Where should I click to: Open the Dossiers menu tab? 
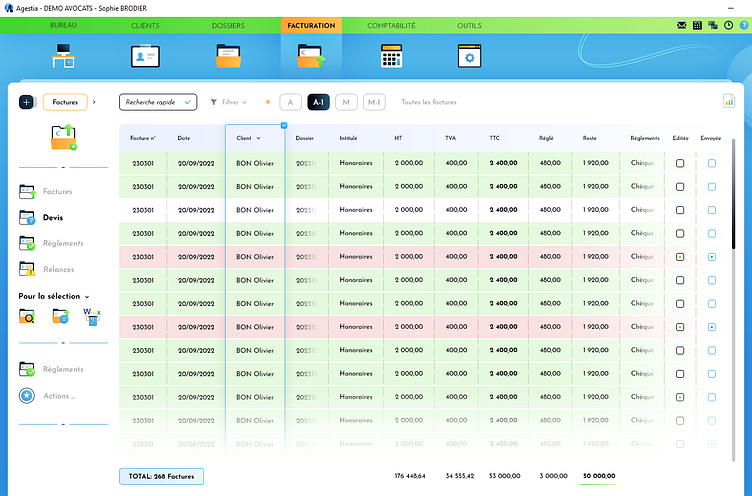(228, 25)
